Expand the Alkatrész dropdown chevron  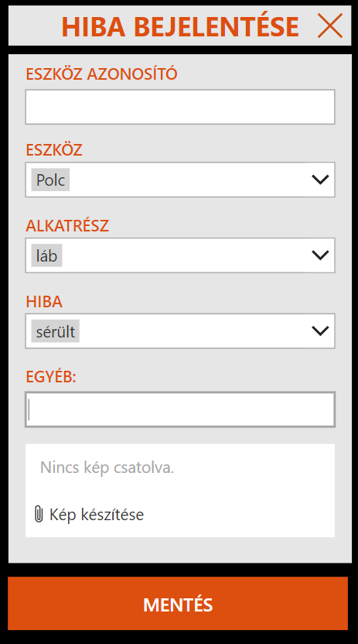click(320, 255)
